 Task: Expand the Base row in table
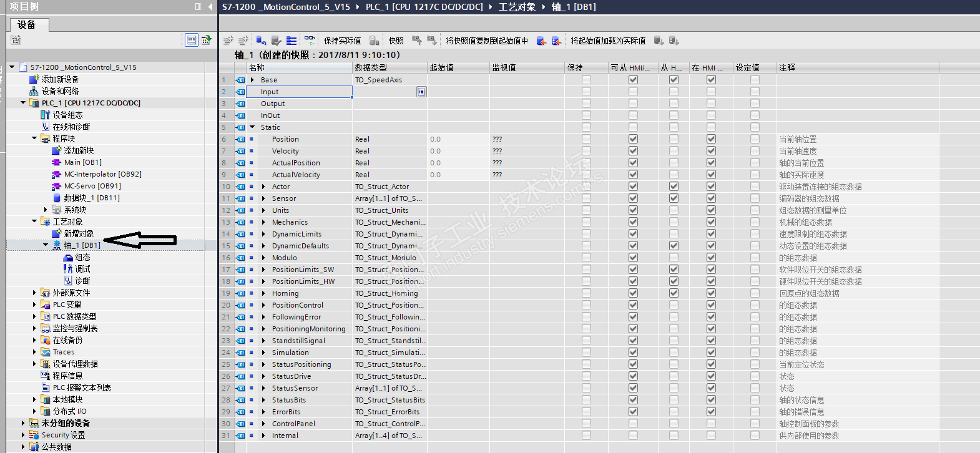pos(252,80)
